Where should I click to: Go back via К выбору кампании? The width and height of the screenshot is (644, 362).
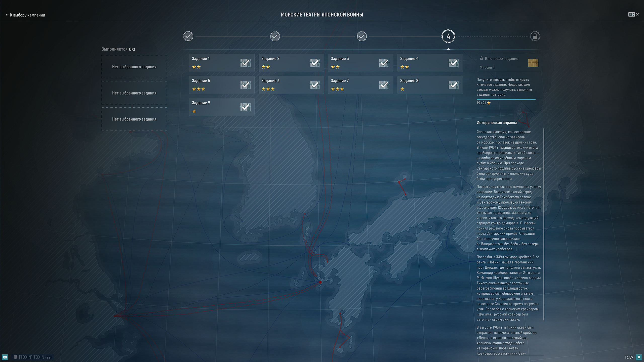tap(25, 15)
